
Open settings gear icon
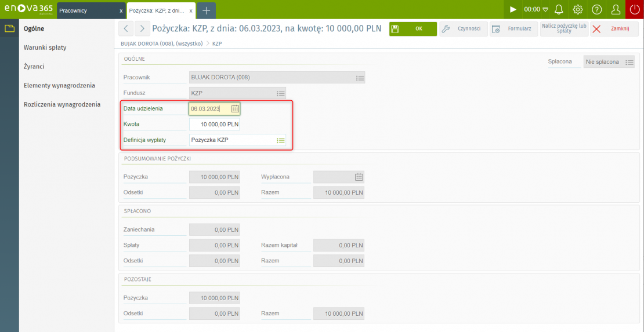tap(578, 9)
